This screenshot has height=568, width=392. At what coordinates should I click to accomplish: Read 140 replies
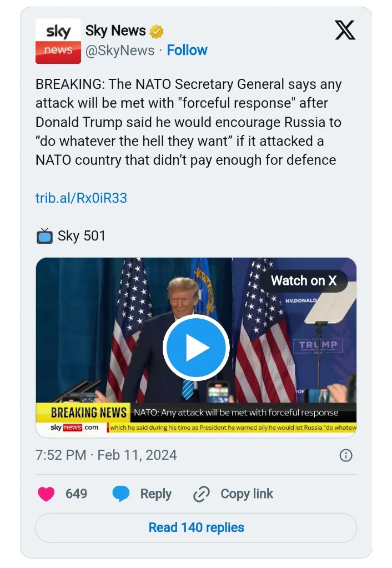tap(196, 527)
